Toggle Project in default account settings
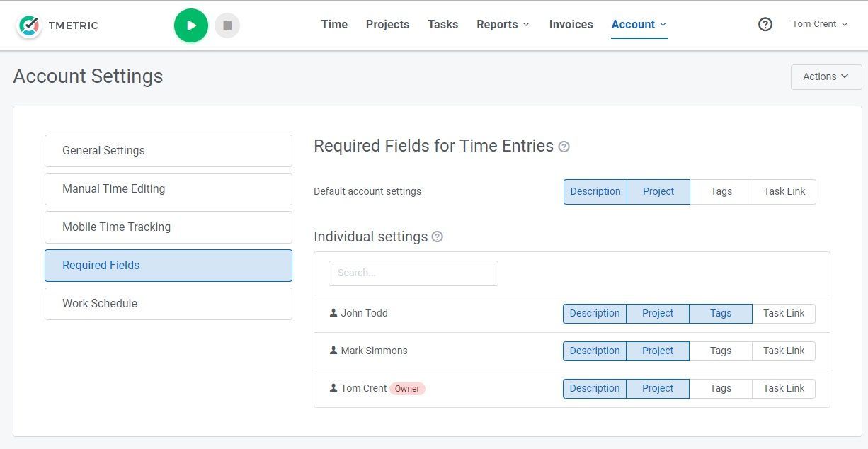 (x=658, y=192)
